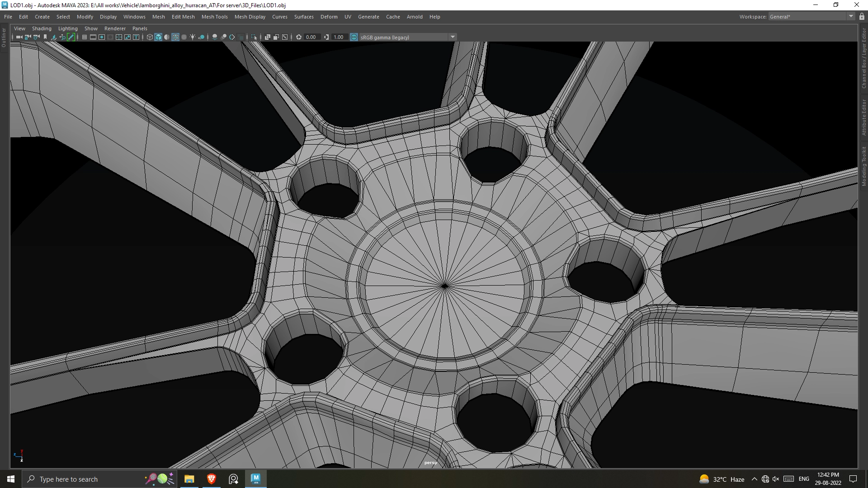Click smooth shade all icon

(158, 37)
